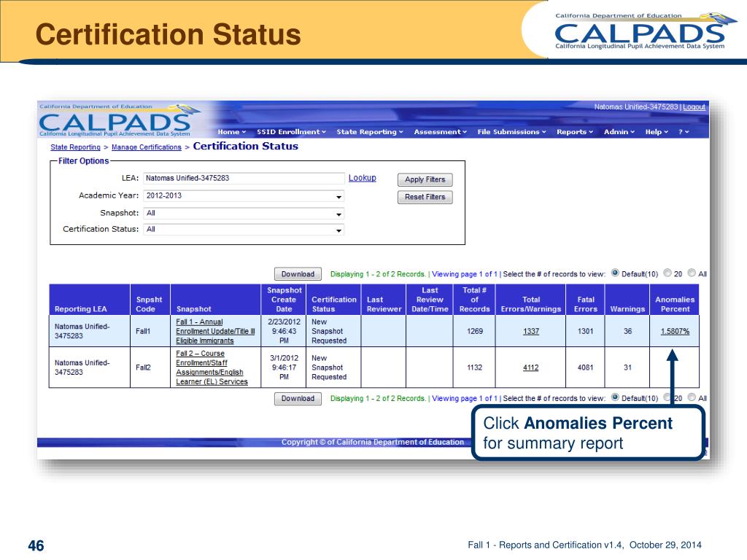The width and height of the screenshot is (747, 560).
Task: Click the 4081 fatal errors cell
Action: click(x=586, y=367)
